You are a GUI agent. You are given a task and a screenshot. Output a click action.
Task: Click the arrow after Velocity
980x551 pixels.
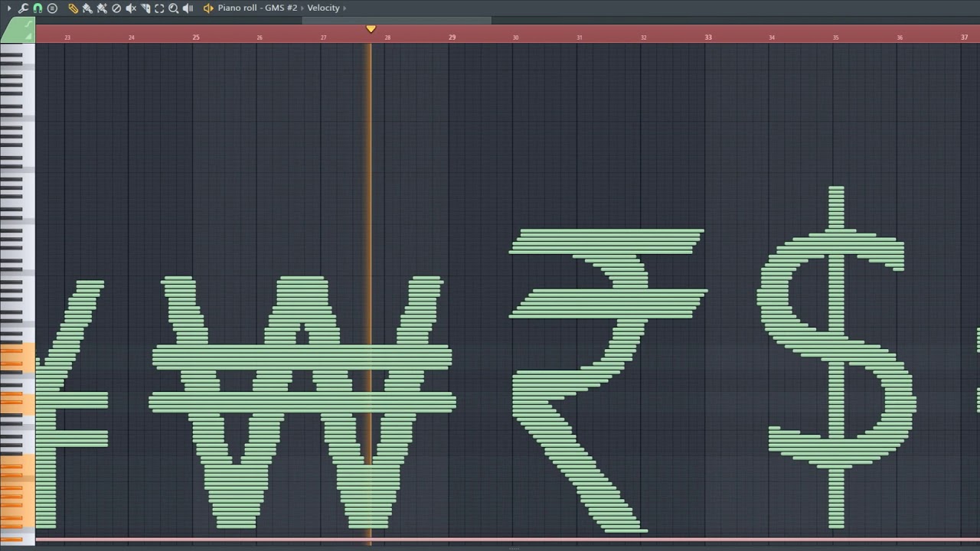click(345, 8)
